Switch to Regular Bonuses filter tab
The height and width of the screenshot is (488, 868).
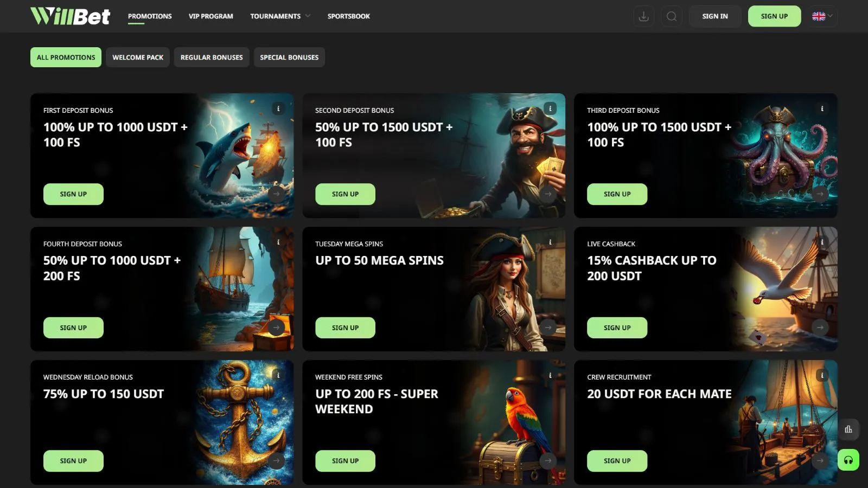tap(212, 57)
